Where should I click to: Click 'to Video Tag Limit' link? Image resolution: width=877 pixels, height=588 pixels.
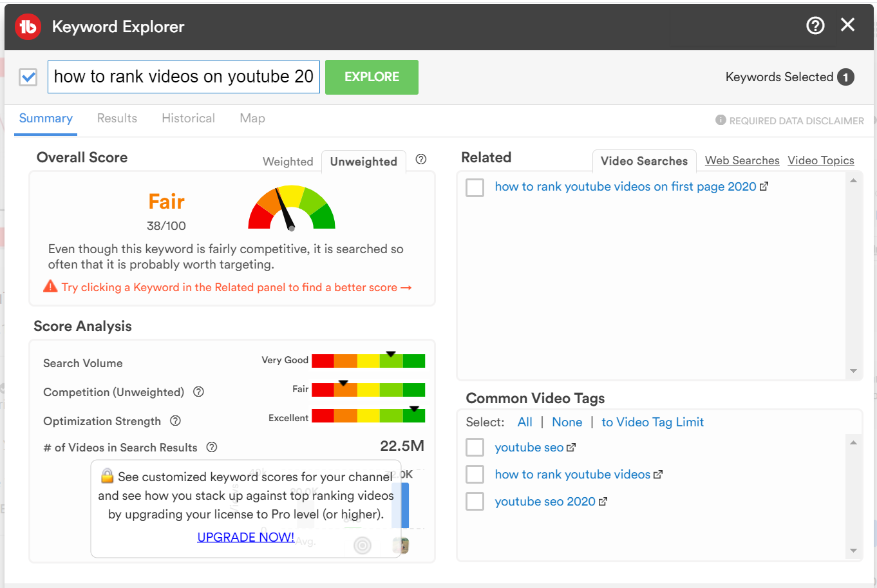pyautogui.click(x=652, y=422)
